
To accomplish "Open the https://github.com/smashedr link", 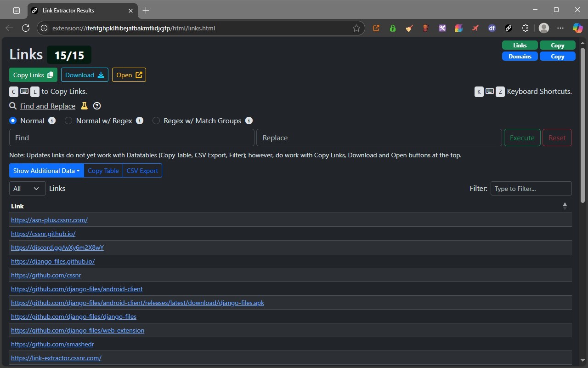I will [52, 344].
